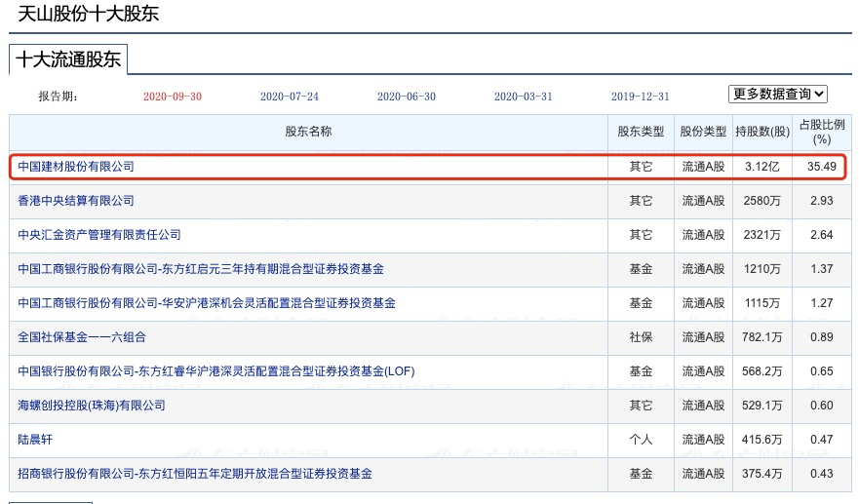This screenshot has width=859, height=504.
Task: Click the 报告期 label
Action: tap(59, 97)
